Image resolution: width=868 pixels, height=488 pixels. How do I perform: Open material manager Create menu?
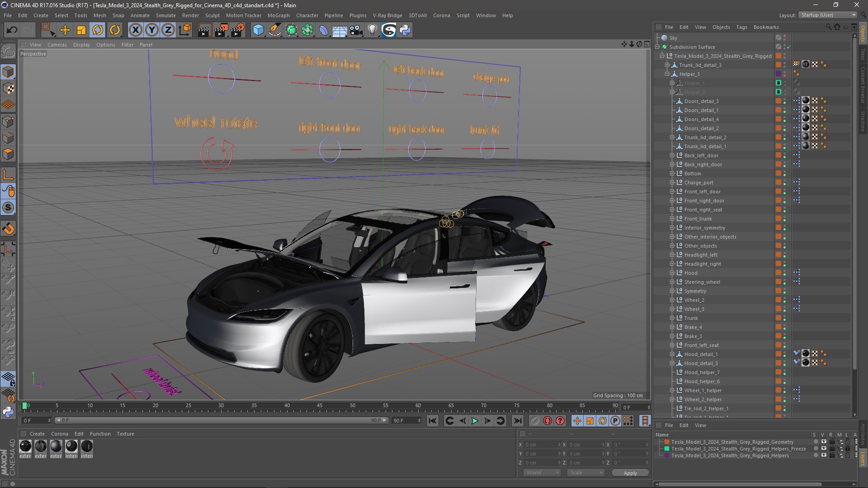coord(37,434)
